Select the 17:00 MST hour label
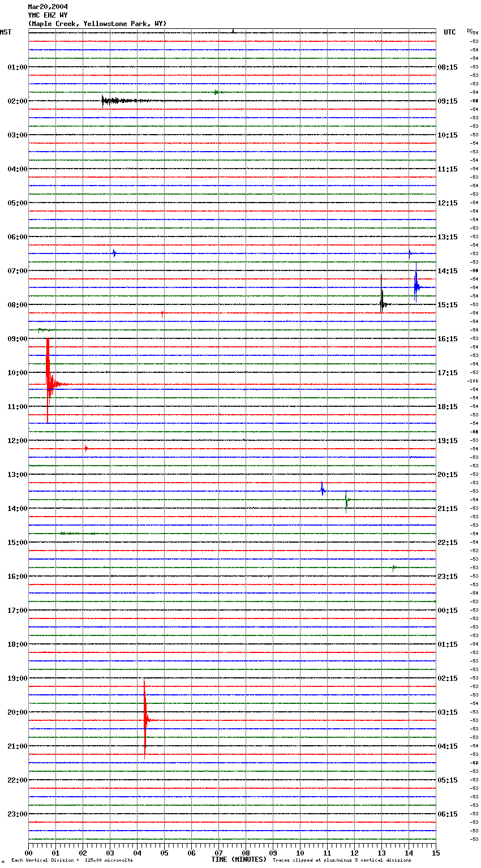 pyautogui.click(x=18, y=611)
